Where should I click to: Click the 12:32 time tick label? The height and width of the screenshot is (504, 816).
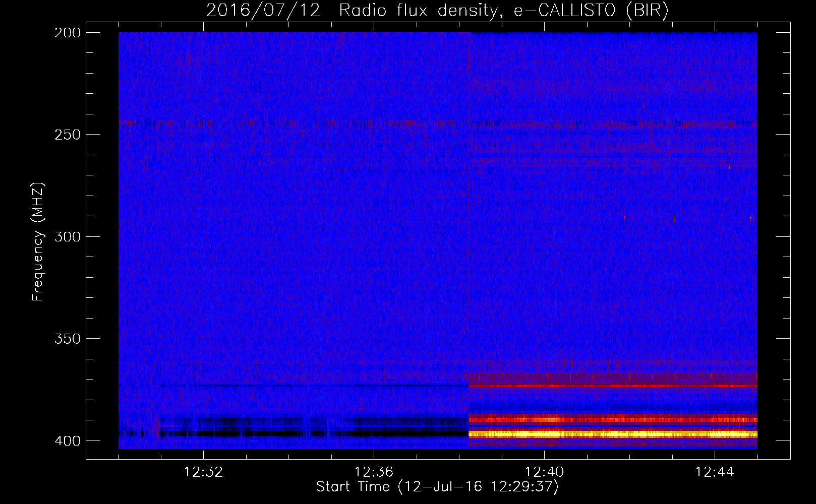(203, 472)
